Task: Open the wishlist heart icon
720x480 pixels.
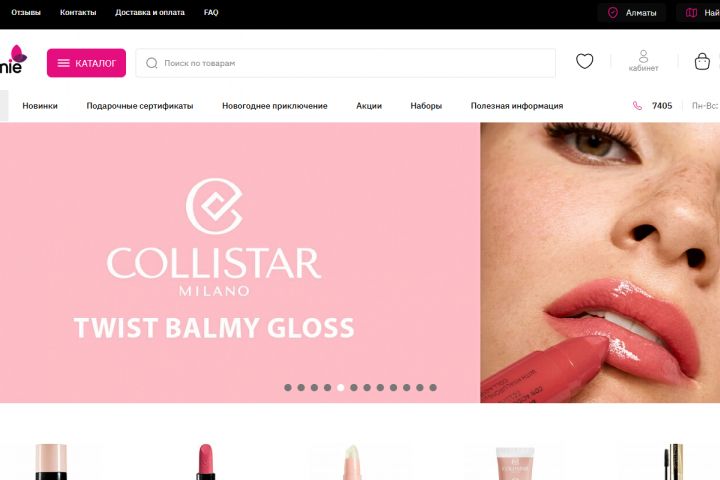Action: 585,61
